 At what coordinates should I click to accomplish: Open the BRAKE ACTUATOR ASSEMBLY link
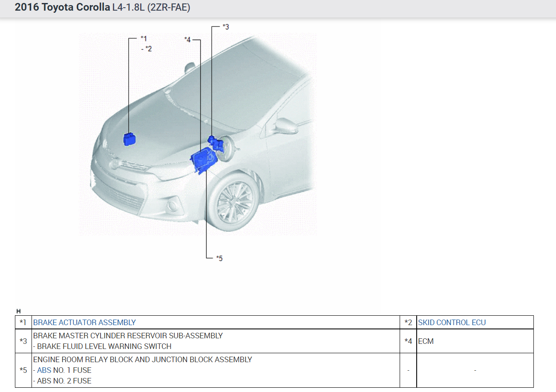click(84, 323)
